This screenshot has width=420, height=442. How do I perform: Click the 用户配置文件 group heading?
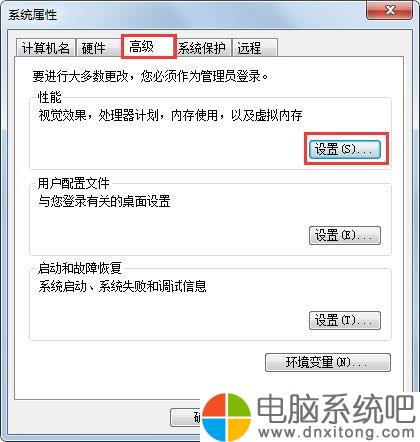73,183
